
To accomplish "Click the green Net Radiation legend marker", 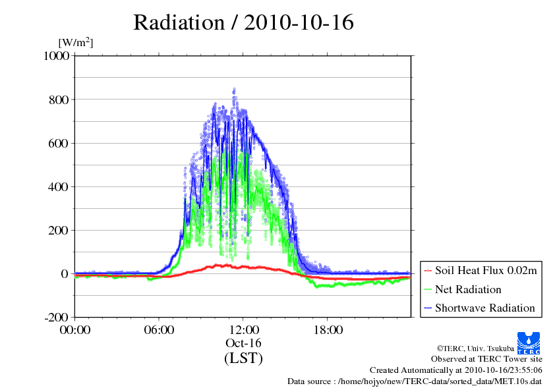I will [428, 290].
